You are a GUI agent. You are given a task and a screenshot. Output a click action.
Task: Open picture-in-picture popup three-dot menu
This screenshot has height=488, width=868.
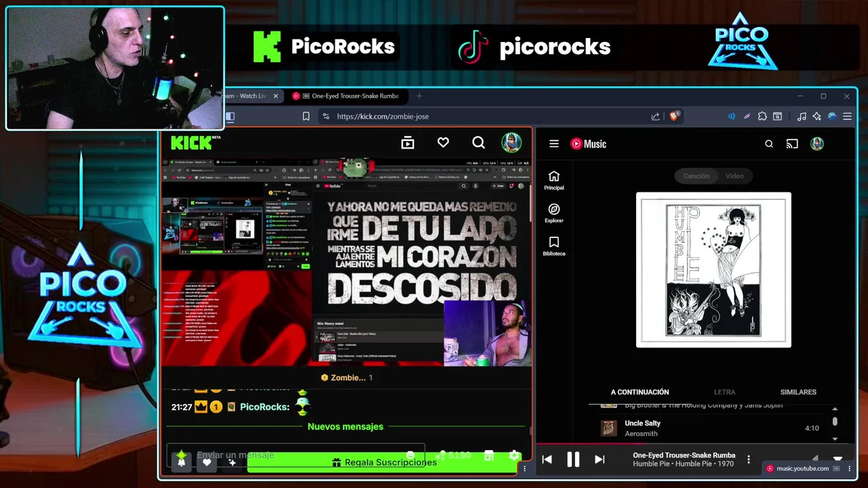(850, 468)
